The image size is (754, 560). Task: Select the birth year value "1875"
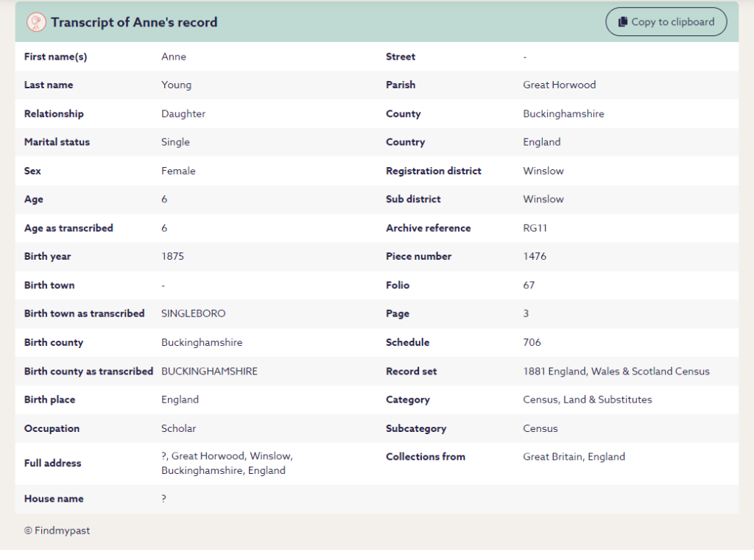click(172, 256)
